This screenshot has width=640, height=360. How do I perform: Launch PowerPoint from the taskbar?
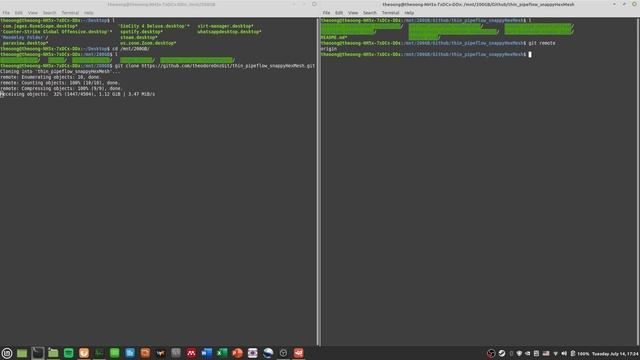(x=237, y=353)
